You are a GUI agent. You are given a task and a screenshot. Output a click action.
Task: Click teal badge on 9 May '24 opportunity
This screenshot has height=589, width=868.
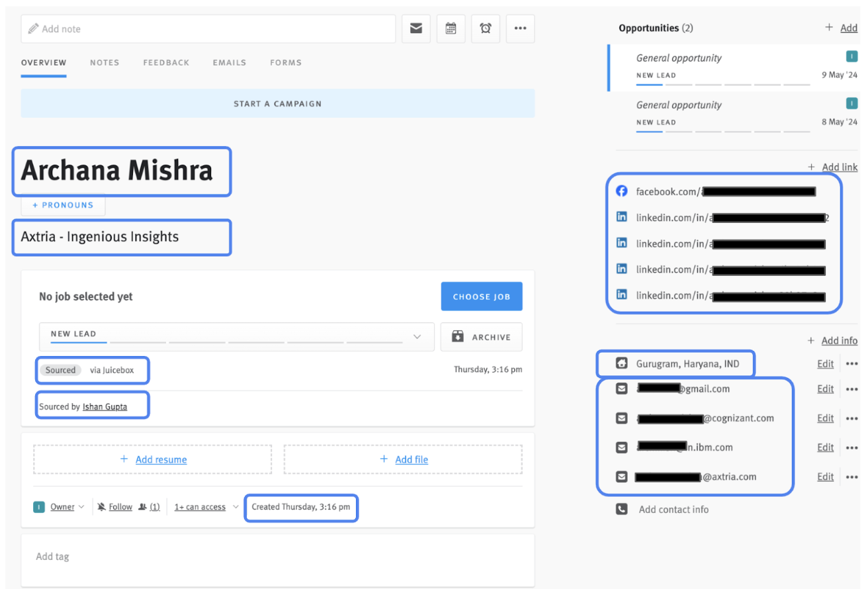coord(851,56)
